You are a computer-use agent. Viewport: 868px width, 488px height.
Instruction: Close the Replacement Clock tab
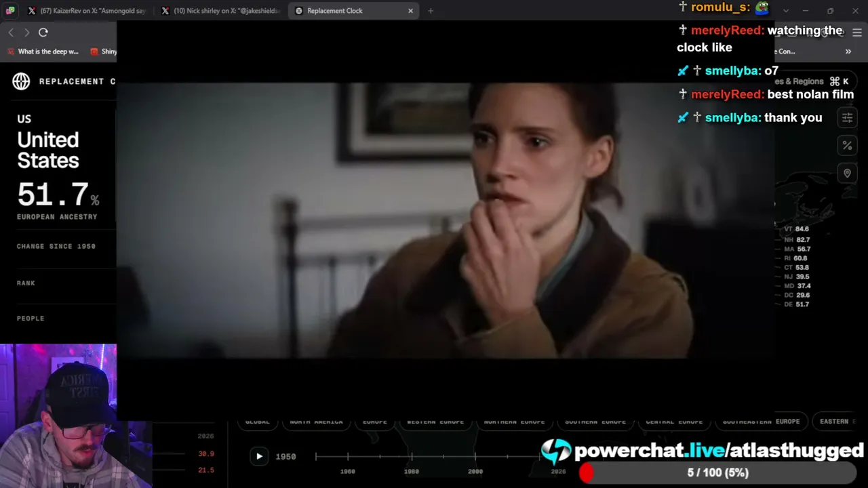click(x=410, y=11)
